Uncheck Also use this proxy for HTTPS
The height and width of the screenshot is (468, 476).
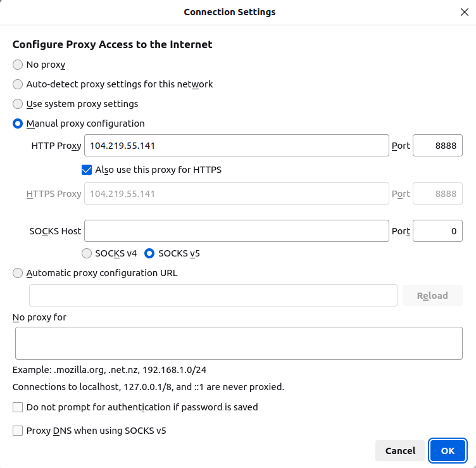87,170
